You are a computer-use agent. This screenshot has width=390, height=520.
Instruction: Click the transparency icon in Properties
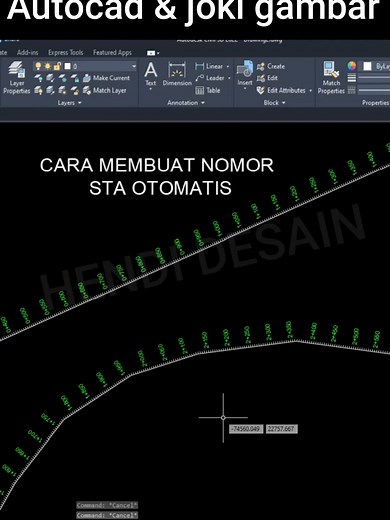click(352, 90)
